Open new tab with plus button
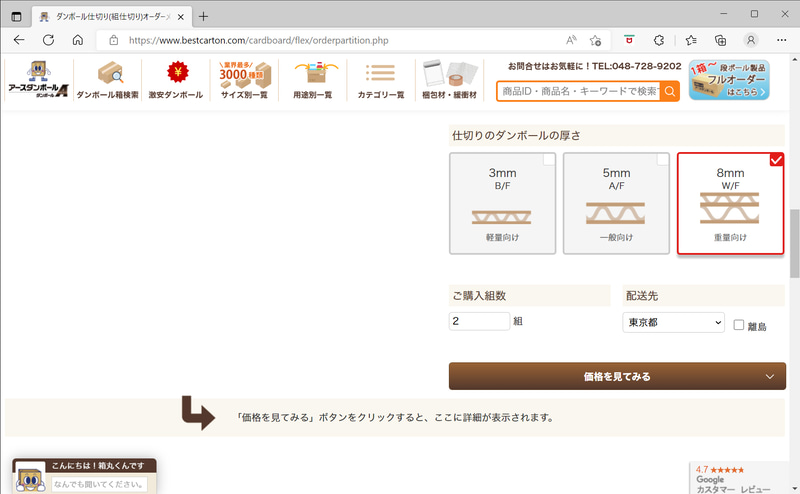Screen dimensions: 800x494 coord(204,16)
